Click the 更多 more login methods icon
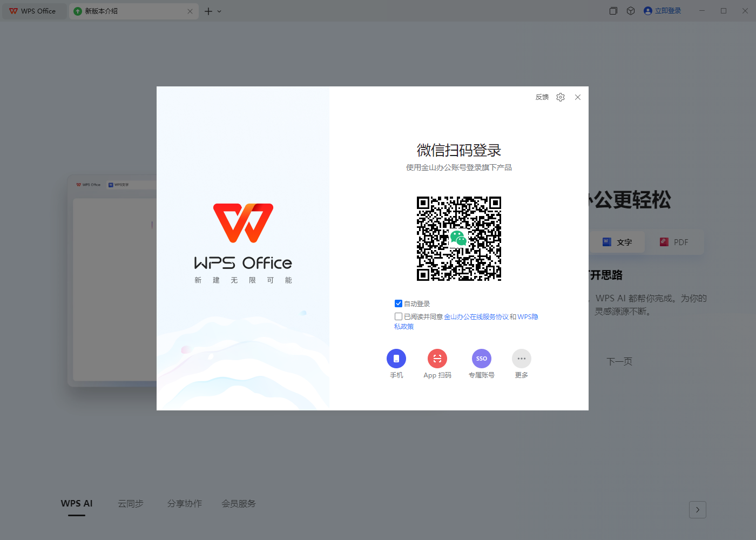The width and height of the screenshot is (756, 540). point(521,358)
